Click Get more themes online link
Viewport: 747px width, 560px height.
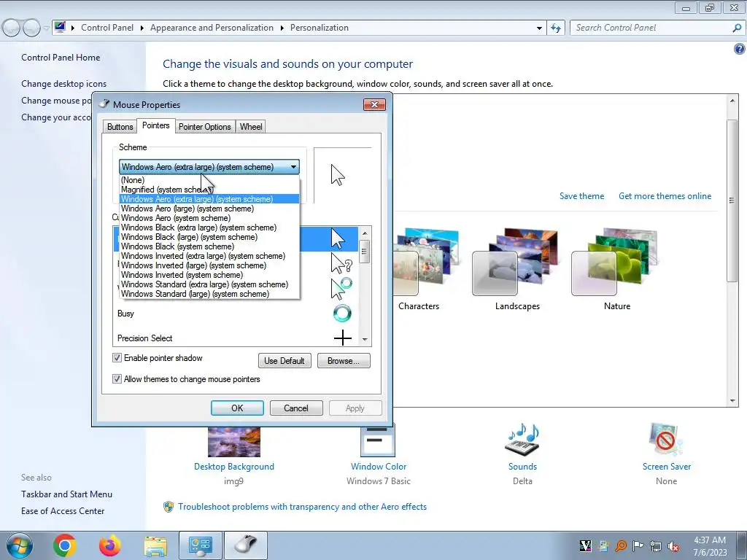pyautogui.click(x=665, y=195)
